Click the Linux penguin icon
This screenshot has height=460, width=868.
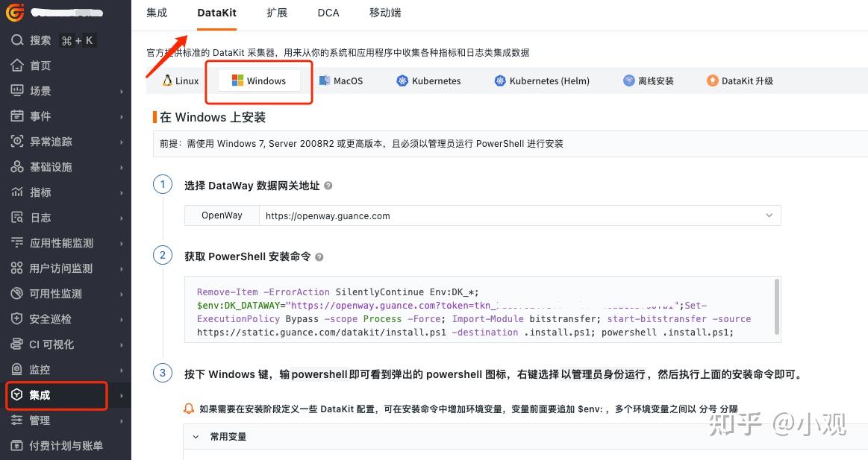coord(167,81)
